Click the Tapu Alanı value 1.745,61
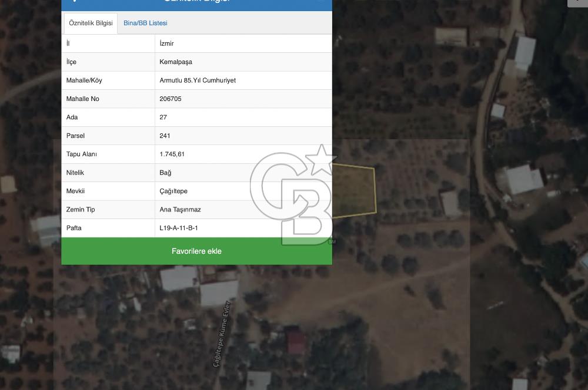The image size is (588, 390). 172,154
